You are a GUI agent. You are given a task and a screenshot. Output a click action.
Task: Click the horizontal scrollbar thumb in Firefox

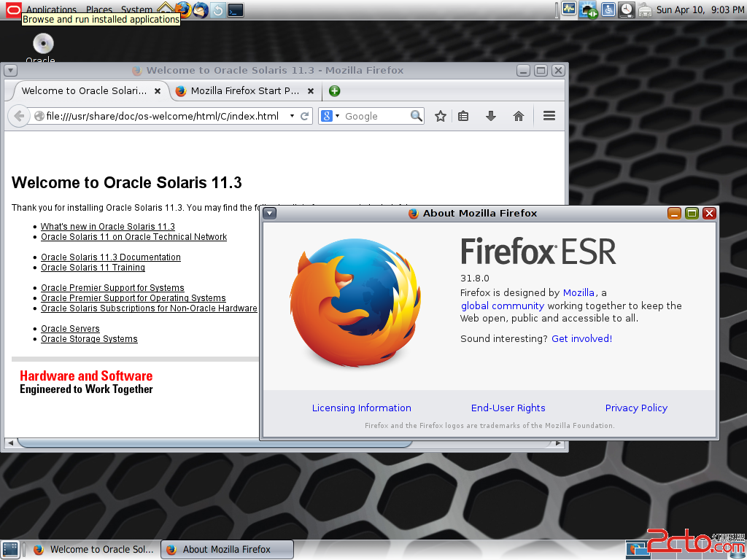point(214,443)
